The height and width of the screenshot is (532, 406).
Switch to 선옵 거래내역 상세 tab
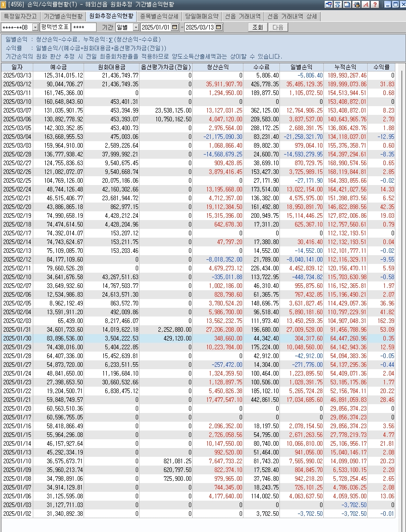coord(292,16)
